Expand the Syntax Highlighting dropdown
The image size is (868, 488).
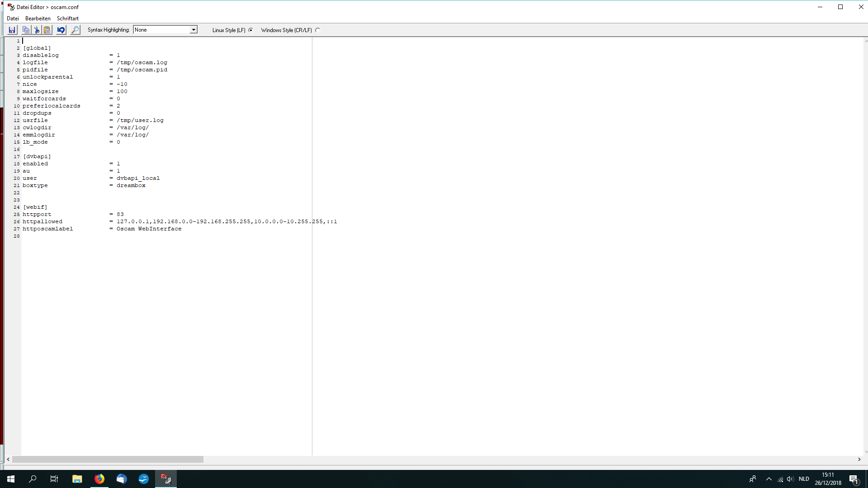click(193, 30)
